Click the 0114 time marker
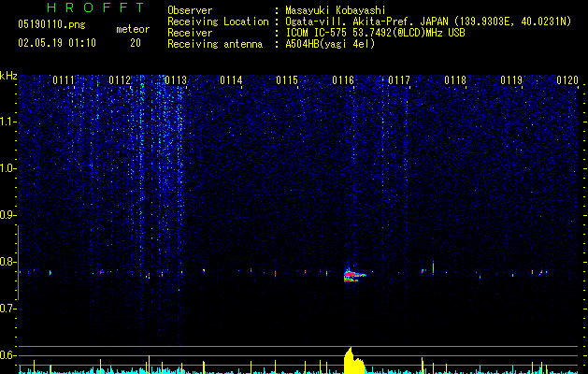This screenshot has height=374, width=588. [231, 80]
